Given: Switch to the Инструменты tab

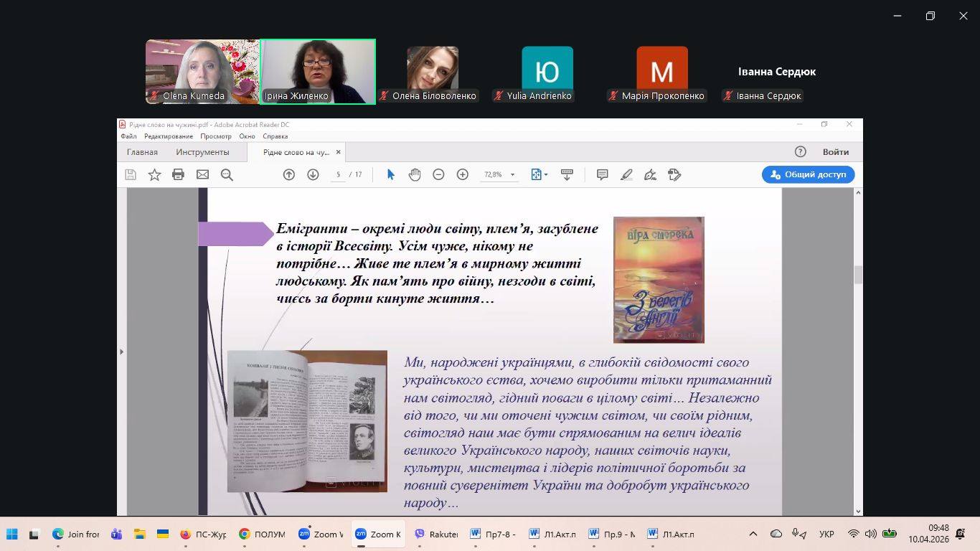Looking at the screenshot, I should coord(202,152).
